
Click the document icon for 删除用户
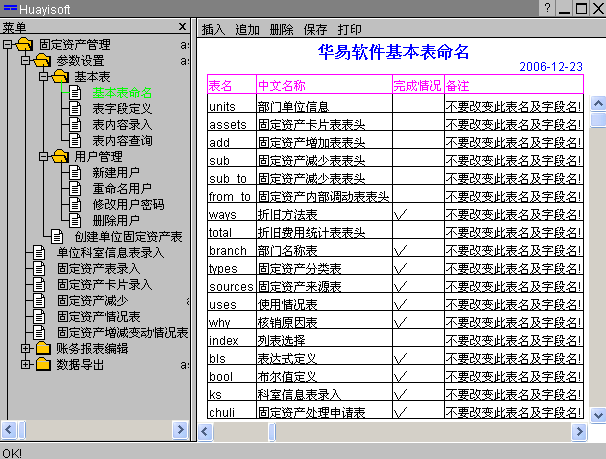click(75, 220)
